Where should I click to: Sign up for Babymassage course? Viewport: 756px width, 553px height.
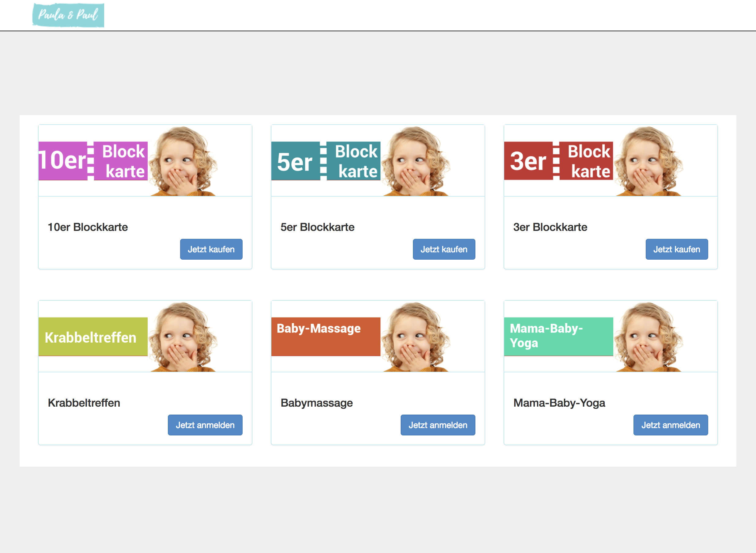pos(438,425)
